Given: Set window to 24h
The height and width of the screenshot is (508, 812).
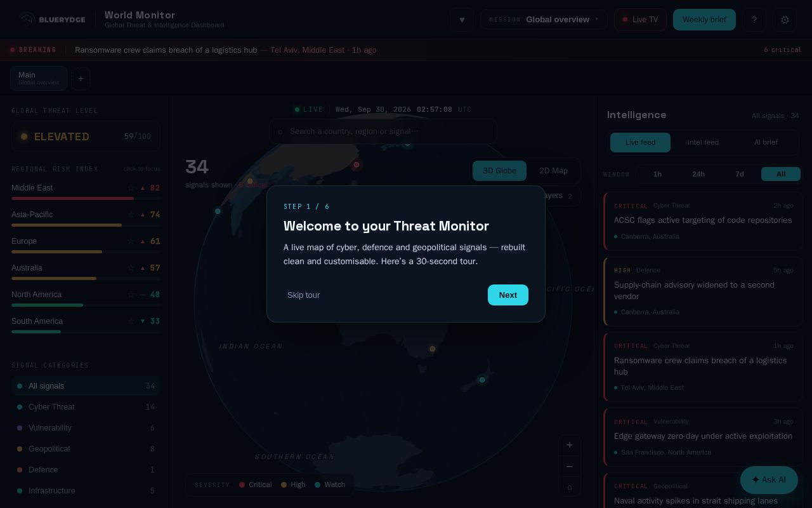Looking at the screenshot, I should tap(698, 174).
